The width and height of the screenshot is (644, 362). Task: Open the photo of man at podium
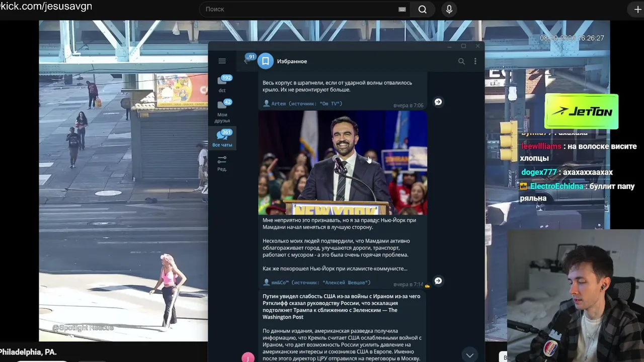point(343,162)
